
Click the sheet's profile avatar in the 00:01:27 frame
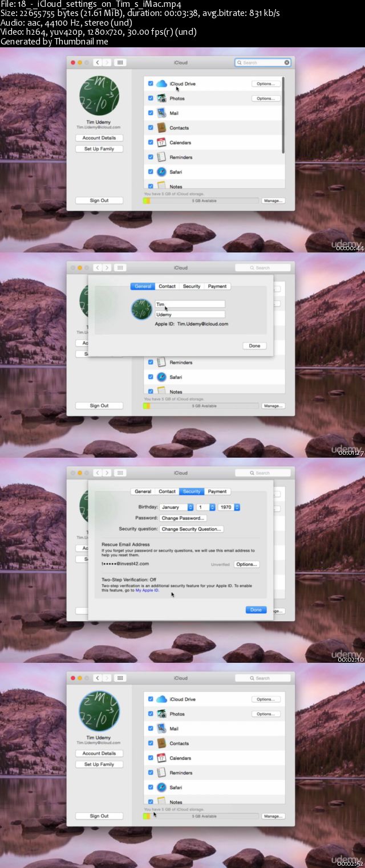(x=141, y=309)
